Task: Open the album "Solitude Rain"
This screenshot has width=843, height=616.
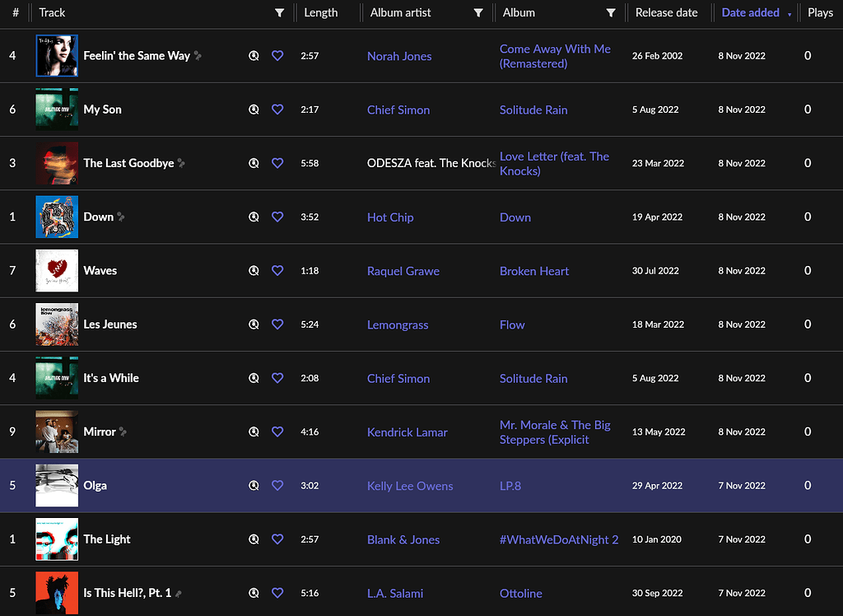Action: point(533,109)
